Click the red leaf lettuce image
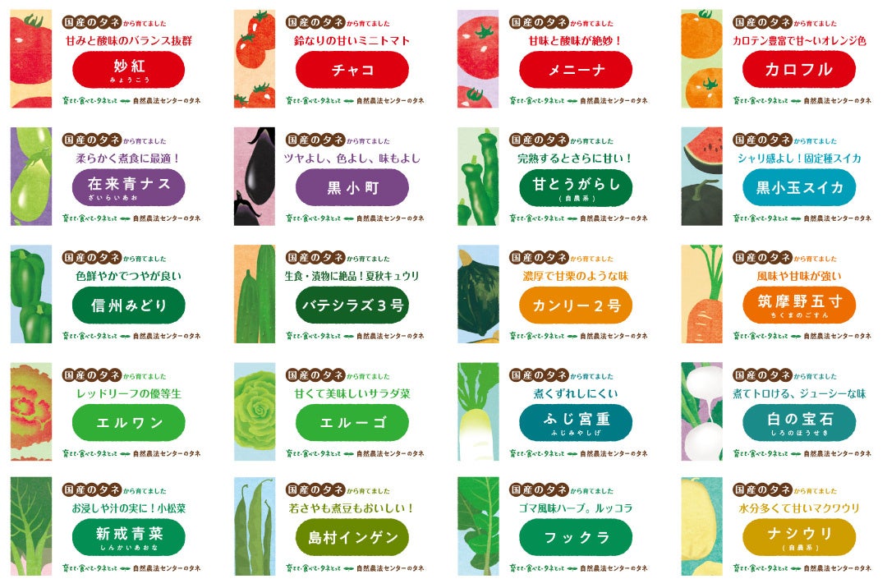Screen dimensions: 887x588 [31, 411]
